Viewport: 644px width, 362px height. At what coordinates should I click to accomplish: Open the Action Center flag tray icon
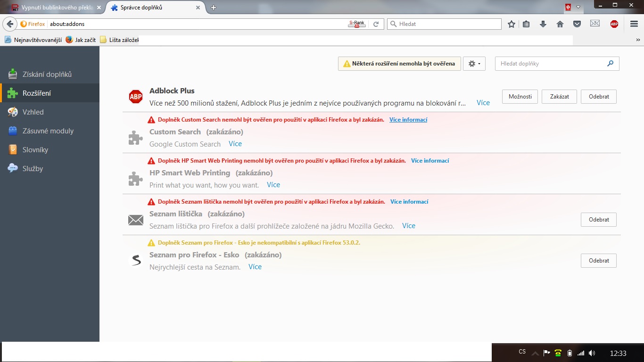[547, 353]
